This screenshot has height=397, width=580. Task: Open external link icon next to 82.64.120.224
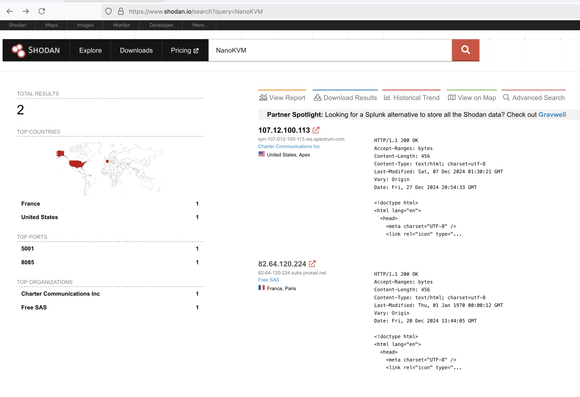pos(312,264)
